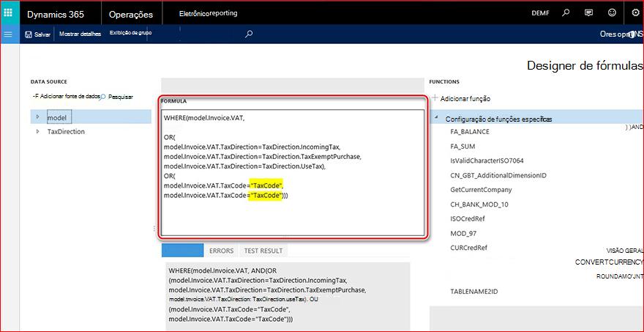Expand the TaxDirection data source node

tap(38, 132)
